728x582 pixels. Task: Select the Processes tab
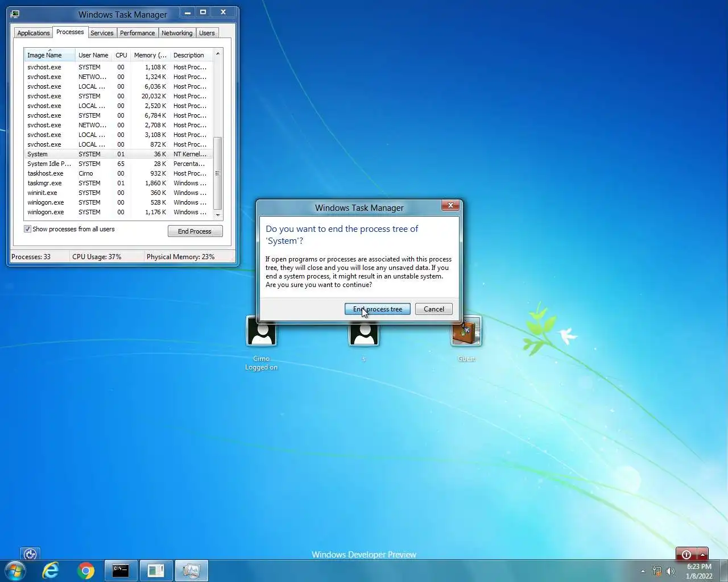(x=70, y=32)
